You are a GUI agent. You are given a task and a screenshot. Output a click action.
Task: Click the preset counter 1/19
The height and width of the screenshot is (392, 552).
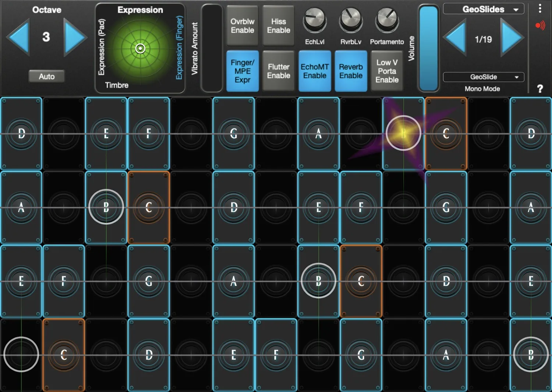[483, 39]
